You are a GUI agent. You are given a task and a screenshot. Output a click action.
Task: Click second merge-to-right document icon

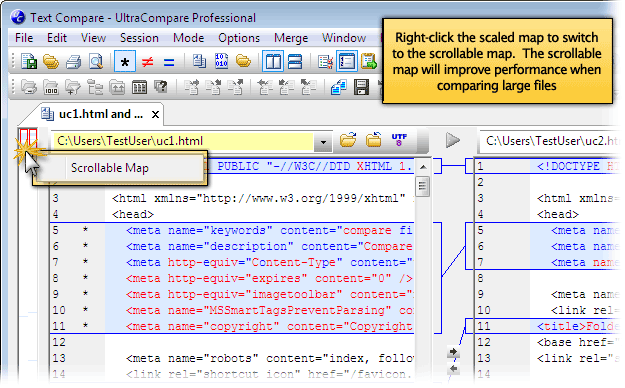point(214,87)
